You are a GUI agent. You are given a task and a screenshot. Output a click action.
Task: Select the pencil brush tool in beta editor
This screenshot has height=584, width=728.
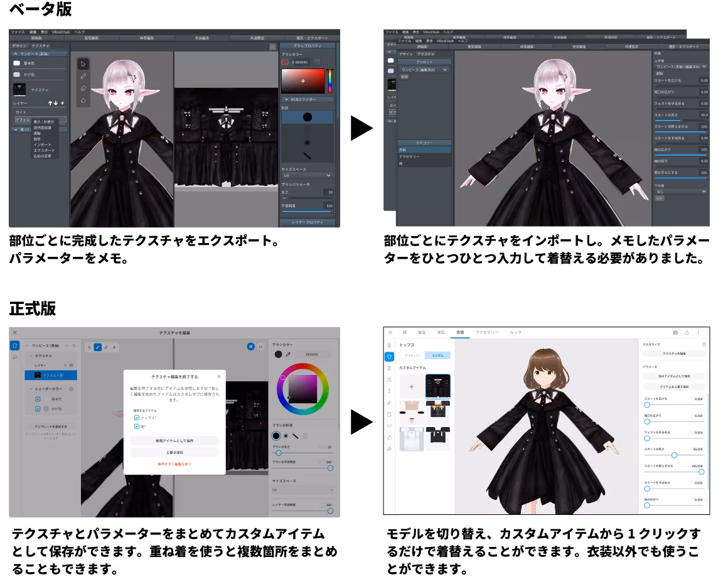tap(83, 76)
